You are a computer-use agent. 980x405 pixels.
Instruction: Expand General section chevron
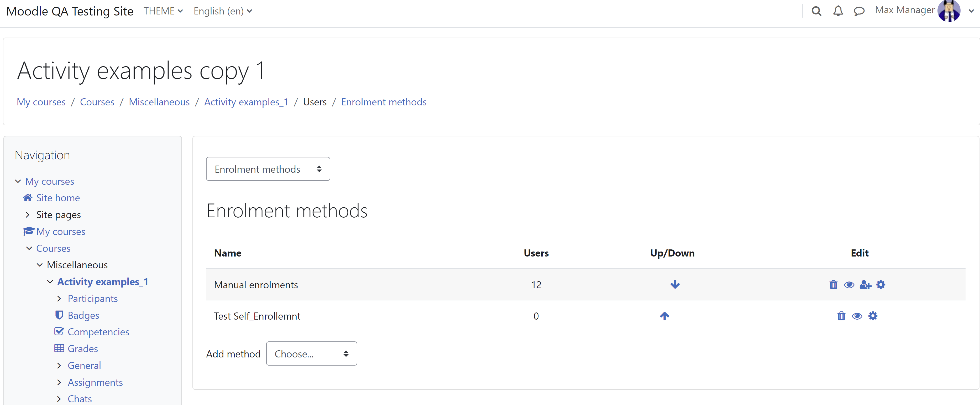(x=59, y=365)
